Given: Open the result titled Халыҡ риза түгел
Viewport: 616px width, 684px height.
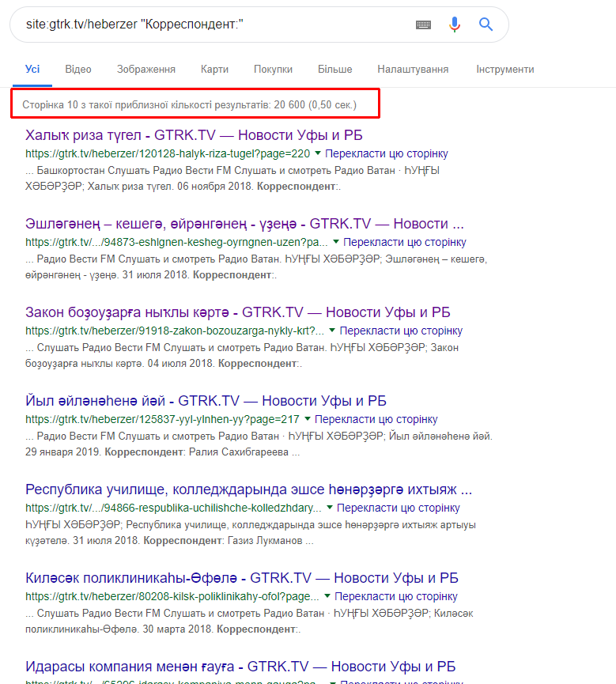Looking at the screenshot, I should (x=194, y=135).
